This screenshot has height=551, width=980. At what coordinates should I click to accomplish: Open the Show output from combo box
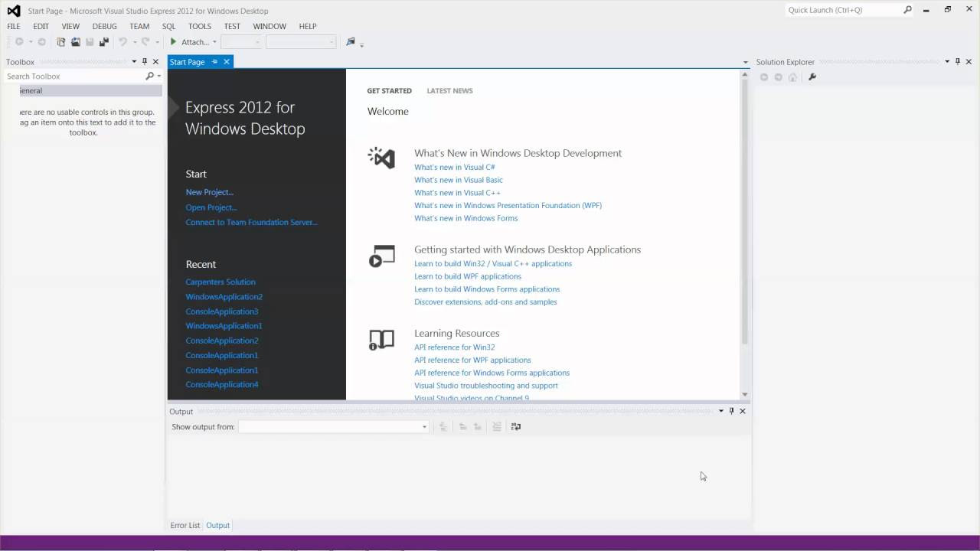[333, 427]
